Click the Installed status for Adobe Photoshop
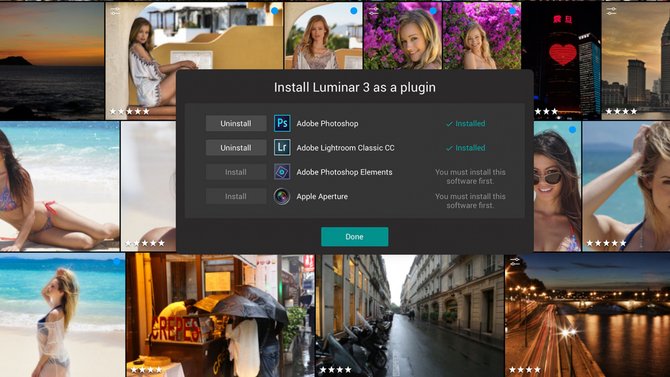The image size is (670, 377). click(x=465, y=124)
